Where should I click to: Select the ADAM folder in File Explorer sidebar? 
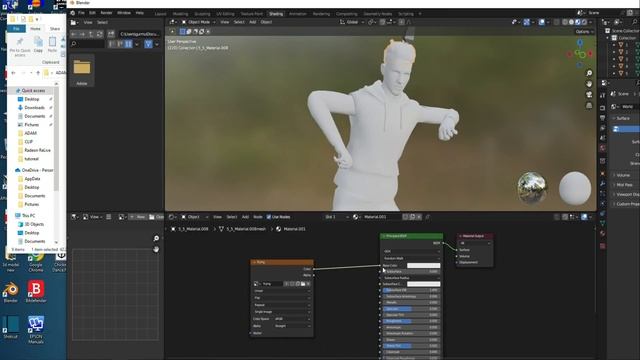(30, 133)
